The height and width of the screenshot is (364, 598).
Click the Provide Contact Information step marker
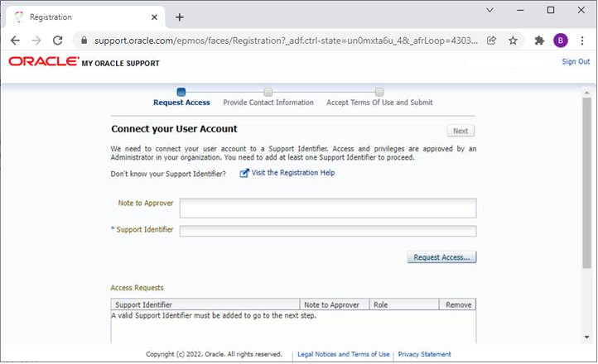[x=268, y=92]
